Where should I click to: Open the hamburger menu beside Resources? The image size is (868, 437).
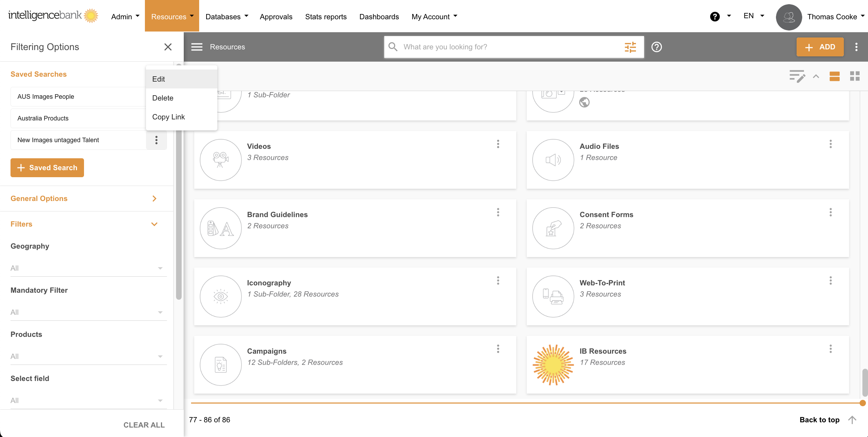[197, 47]
